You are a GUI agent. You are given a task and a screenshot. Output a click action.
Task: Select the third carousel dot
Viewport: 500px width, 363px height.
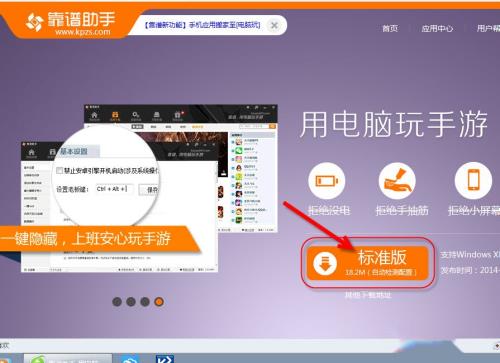145,302
